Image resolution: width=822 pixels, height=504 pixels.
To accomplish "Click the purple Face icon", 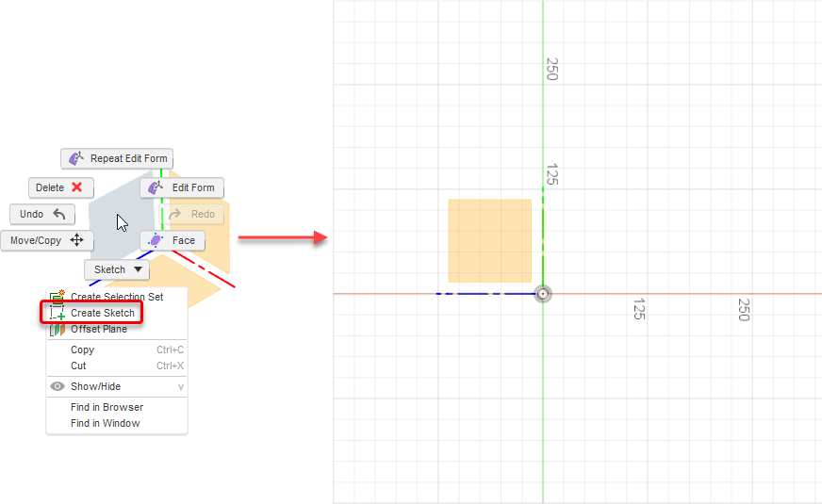I will click(x=156, y=240).
